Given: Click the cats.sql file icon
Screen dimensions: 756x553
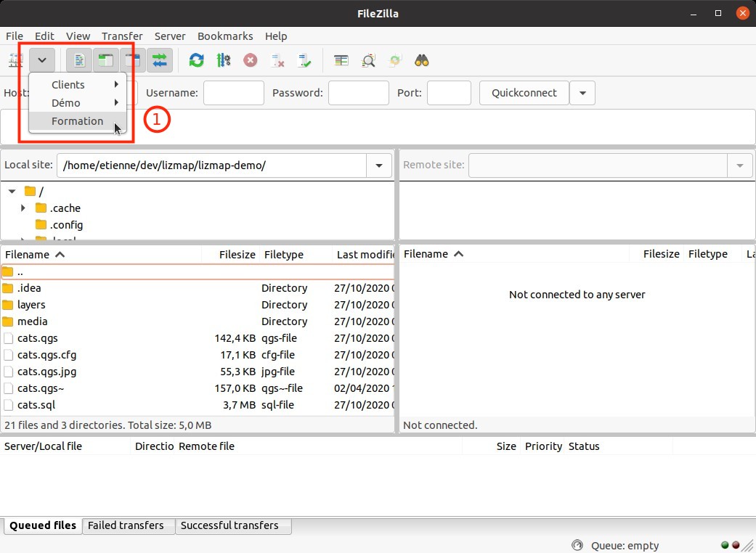Looking at the screenshot, I should [8, 405].
